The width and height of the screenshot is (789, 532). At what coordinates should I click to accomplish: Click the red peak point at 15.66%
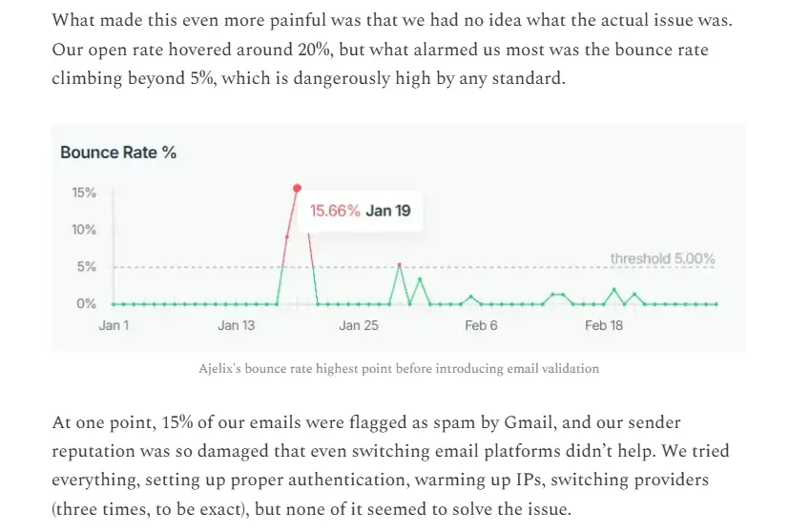(x=298, y=188)
